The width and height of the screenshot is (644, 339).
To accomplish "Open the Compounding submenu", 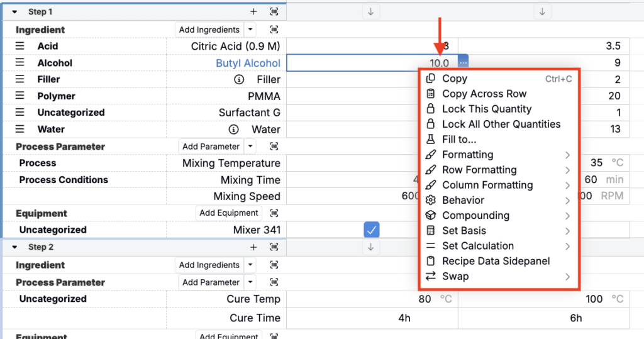I will [475, 215].
